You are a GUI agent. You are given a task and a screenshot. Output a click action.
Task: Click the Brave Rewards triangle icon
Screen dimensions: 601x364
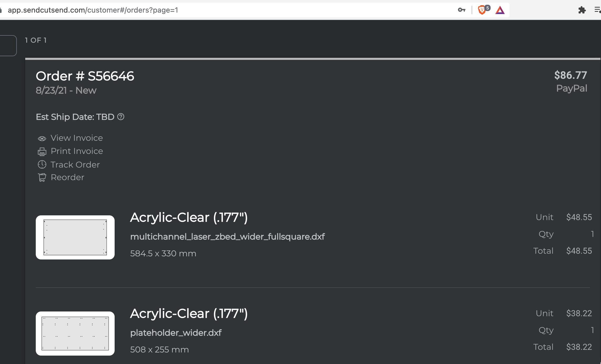click(x=500, y=10)
